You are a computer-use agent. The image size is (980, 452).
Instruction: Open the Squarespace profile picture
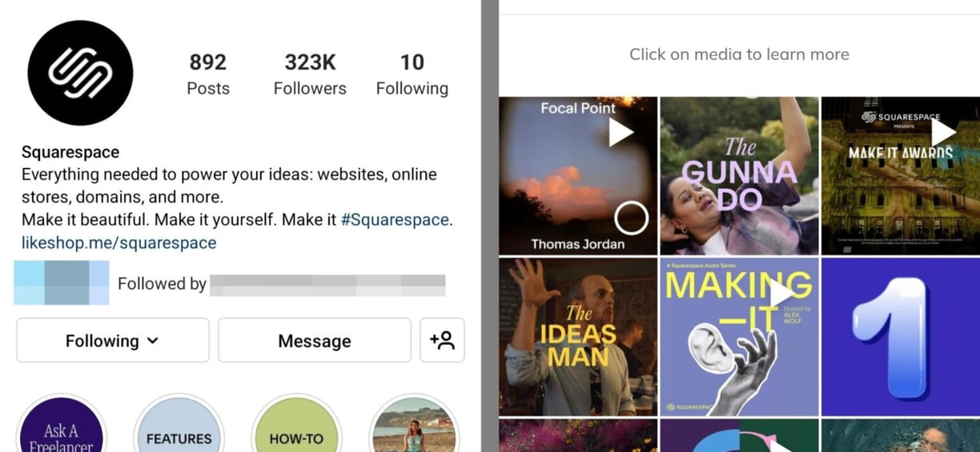click(x=80, y=73)
